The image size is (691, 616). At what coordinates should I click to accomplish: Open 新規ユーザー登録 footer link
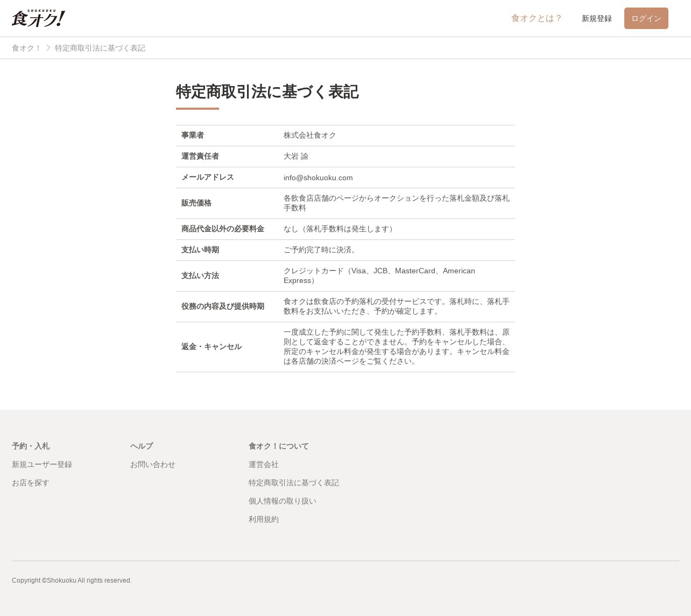pyautogui.click(x=42, y=464)
